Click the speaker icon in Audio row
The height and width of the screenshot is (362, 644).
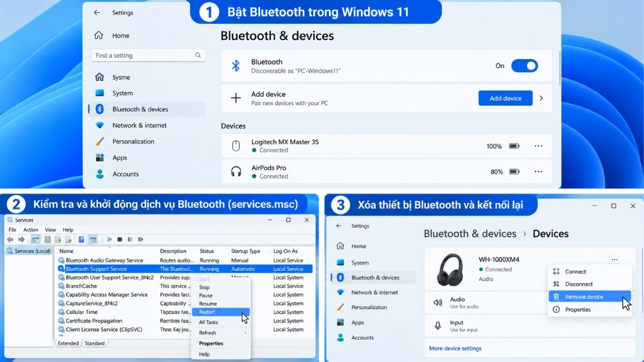tap(438, 303)
